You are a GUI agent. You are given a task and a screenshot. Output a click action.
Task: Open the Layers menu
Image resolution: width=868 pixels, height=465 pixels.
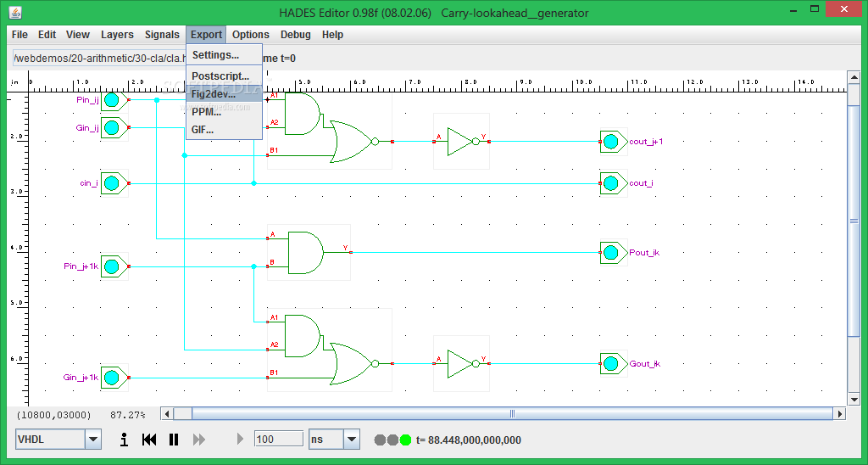[x=117, y=34]
